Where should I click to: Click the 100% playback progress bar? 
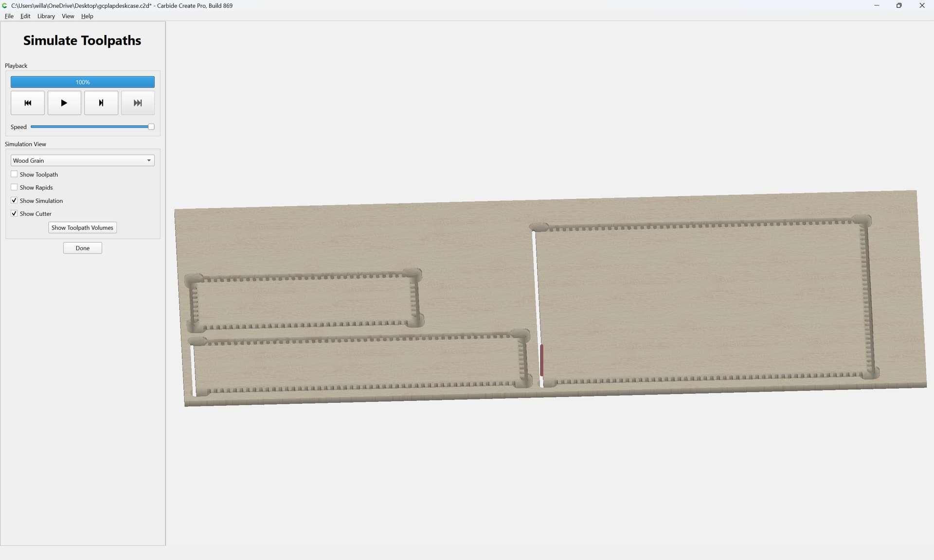[x=83, y=82]
